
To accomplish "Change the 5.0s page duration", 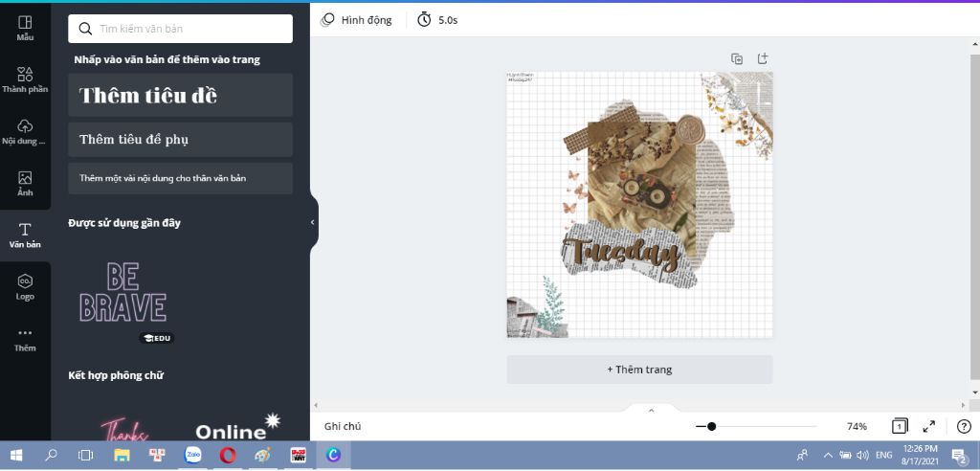I will [437, 20].
